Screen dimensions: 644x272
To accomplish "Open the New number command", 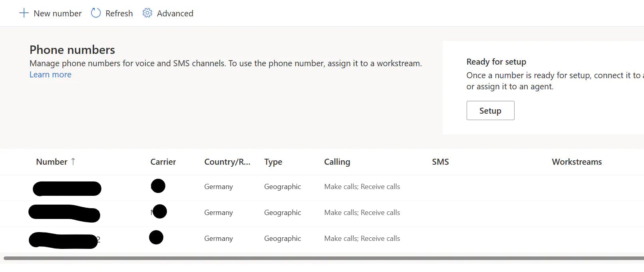I will (50, 13).
